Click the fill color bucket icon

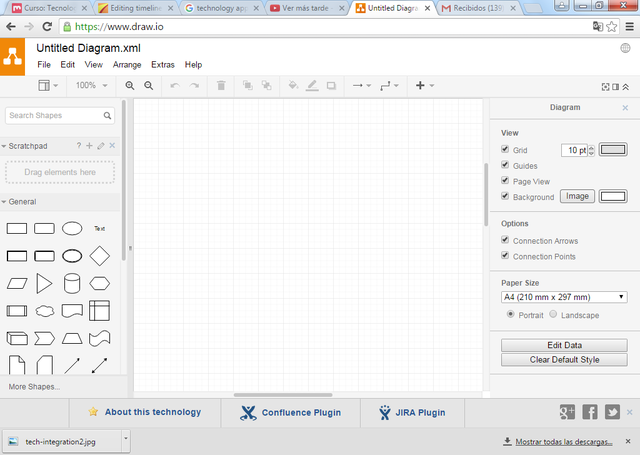click(x=293, y=85)
